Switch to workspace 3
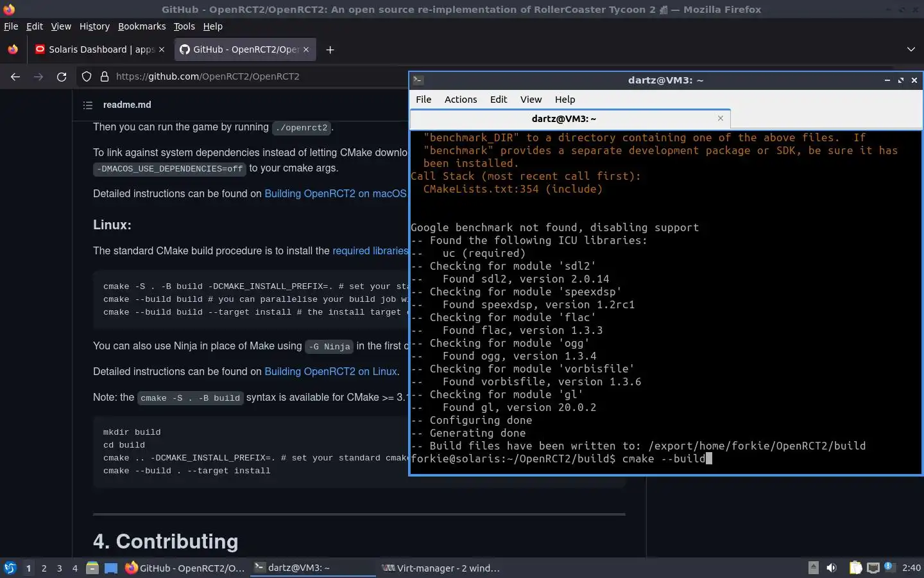 coord(60,568)
